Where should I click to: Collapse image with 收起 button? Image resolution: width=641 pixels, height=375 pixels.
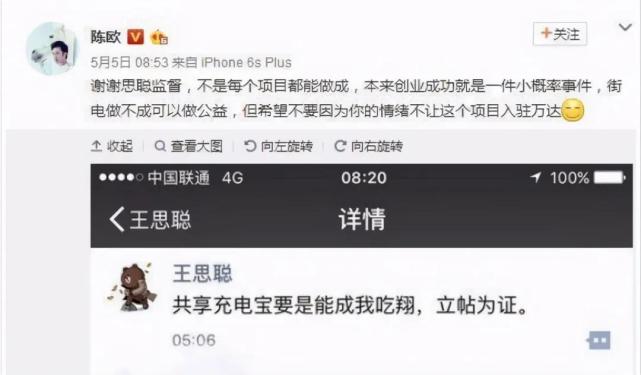[x=112, y=146]
